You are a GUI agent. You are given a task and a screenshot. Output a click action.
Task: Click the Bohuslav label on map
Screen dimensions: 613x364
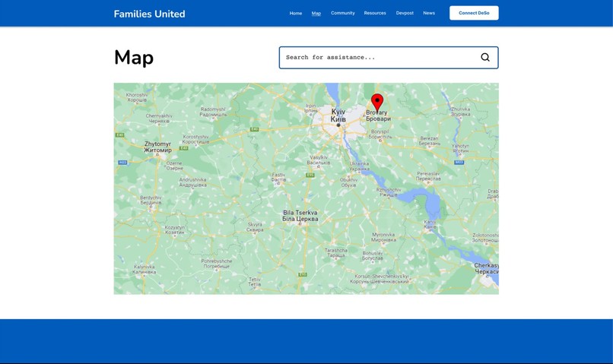pyautogui.click(x=373, y=255)
